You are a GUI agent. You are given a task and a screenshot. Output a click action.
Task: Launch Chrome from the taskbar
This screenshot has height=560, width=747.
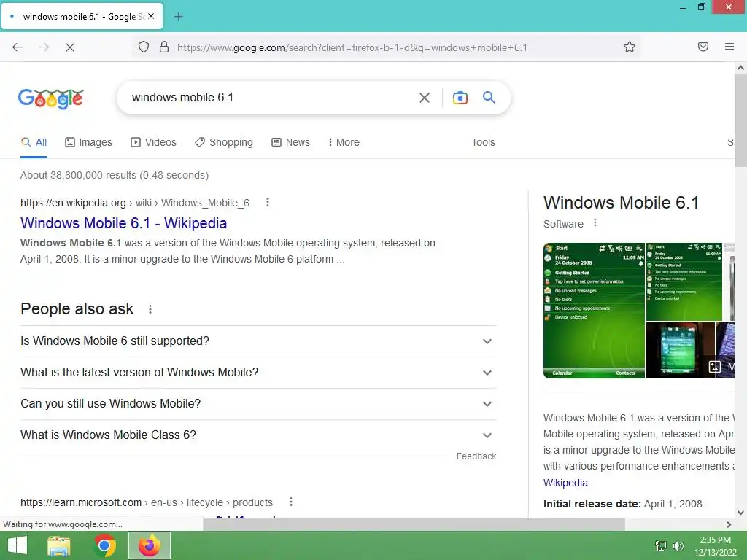click(104, 545)
